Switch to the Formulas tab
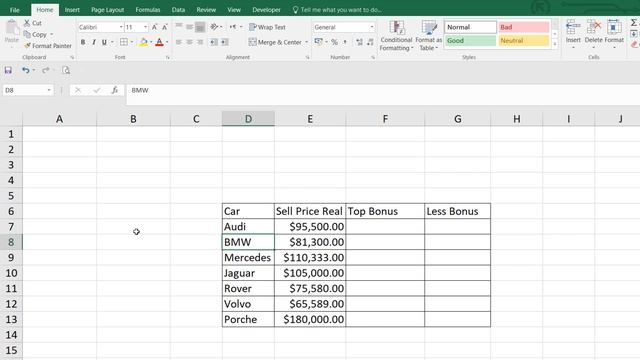The width and height of the screenshot is (640, 360). [x=148, y=10]
